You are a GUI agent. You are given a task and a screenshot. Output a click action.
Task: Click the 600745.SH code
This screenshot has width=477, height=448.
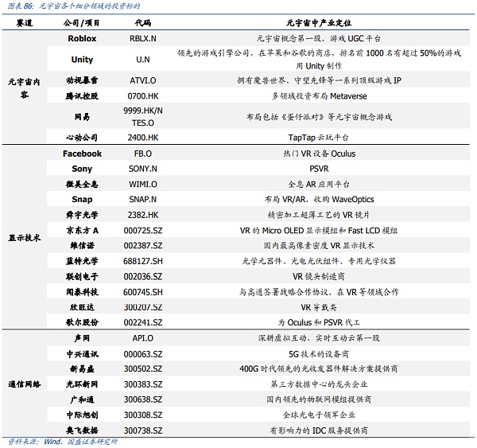click(x=143, y=292)
